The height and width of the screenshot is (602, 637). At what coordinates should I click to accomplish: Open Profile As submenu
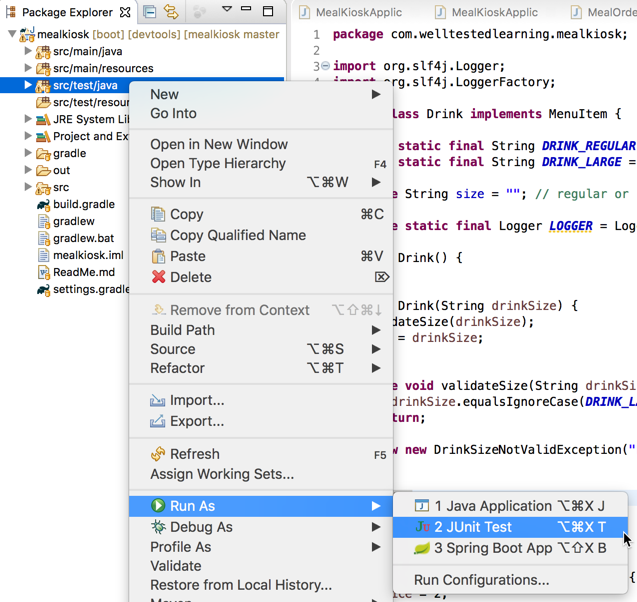[x=261, y=547]
